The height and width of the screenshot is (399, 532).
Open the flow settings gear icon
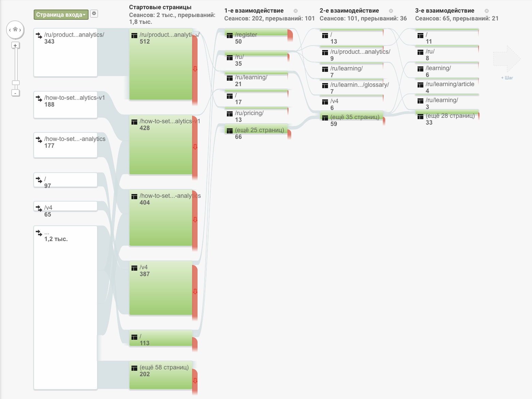coord(94,14)
